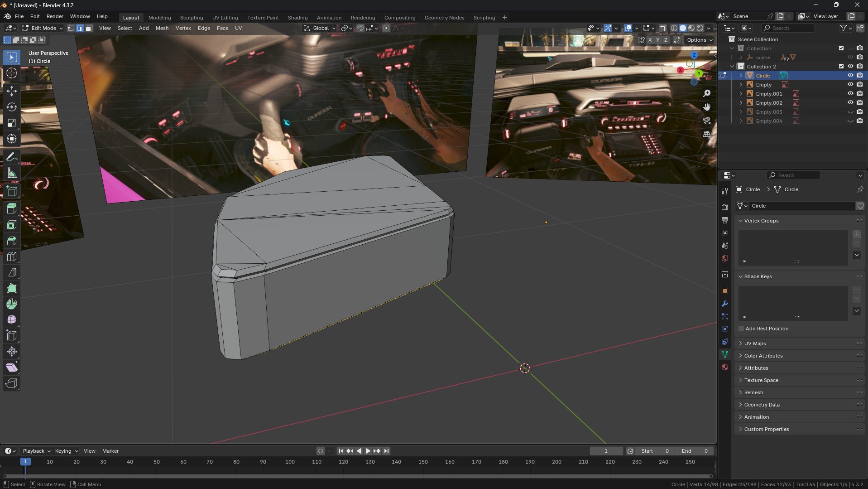Choose the Measure tool
This screenshot has width=868, height=489.
(x=12, y=174)
